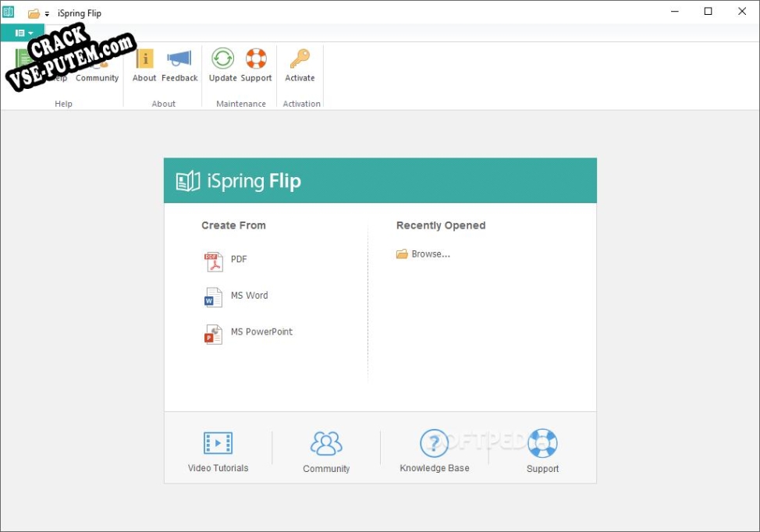Viewport: 760px width, 532px height.
Task: Open the Knowledge Base question icon
Action: coord(434,443)
